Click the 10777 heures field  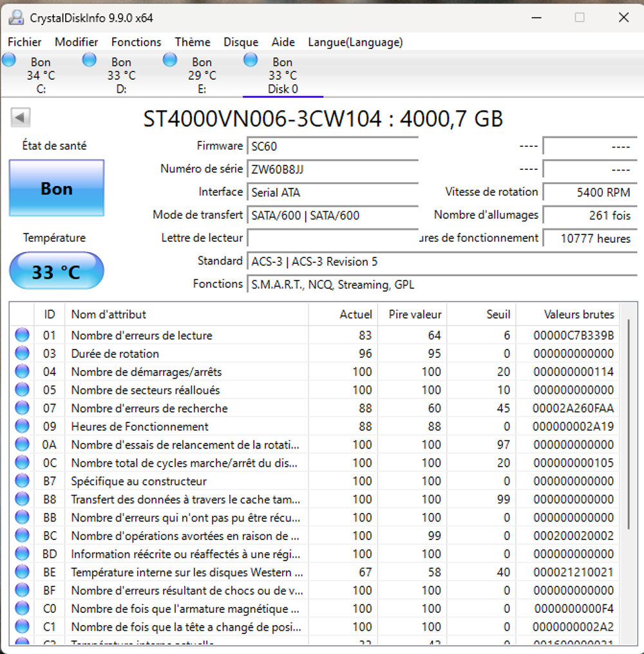click(x=590, y=238)
